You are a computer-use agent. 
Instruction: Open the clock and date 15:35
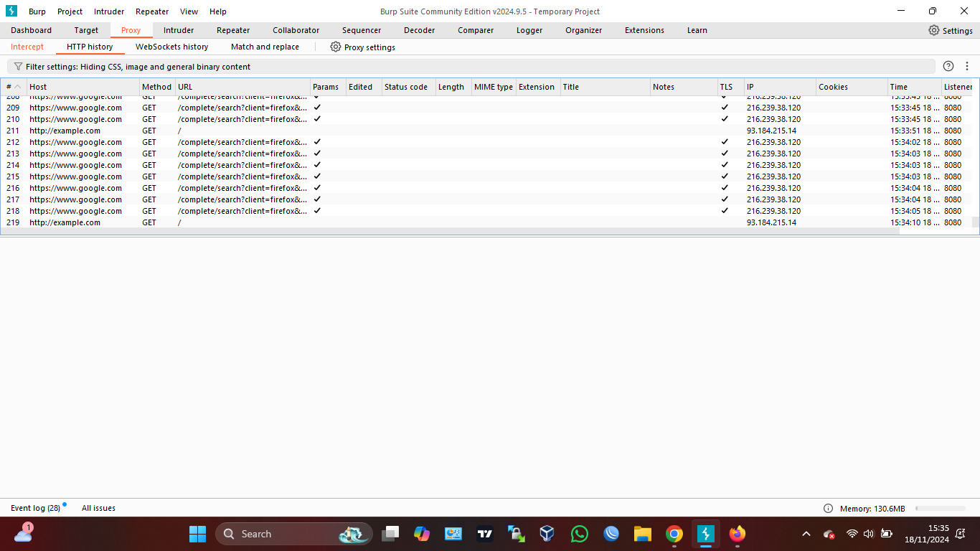pyautogui.click(x=927, y=534)
